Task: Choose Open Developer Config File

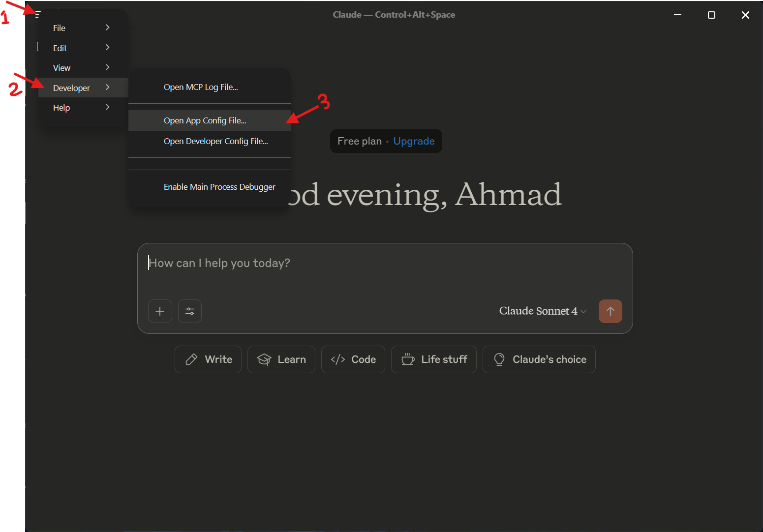Action: [210, 141]
